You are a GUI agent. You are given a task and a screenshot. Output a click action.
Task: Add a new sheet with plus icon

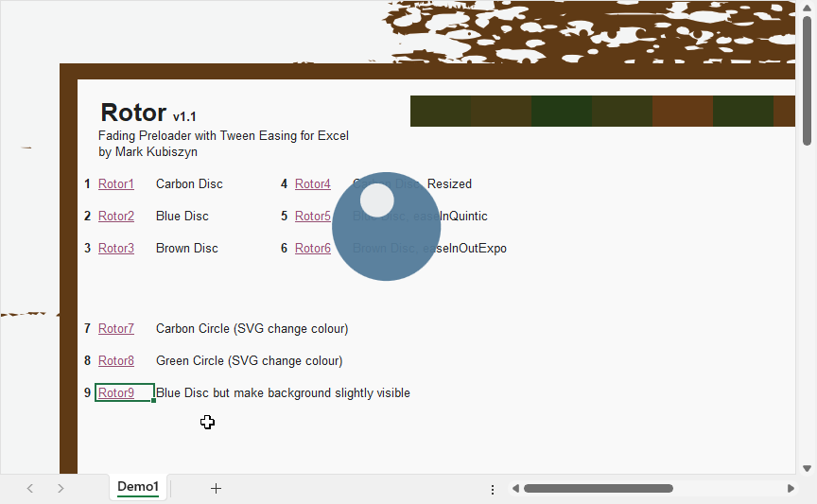(216, 488)
